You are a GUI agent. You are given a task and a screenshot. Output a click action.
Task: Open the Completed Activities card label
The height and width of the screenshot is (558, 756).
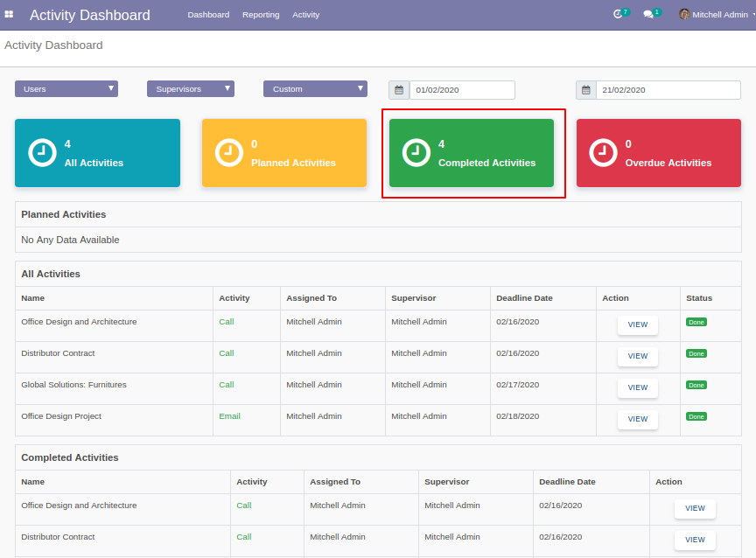487,163
